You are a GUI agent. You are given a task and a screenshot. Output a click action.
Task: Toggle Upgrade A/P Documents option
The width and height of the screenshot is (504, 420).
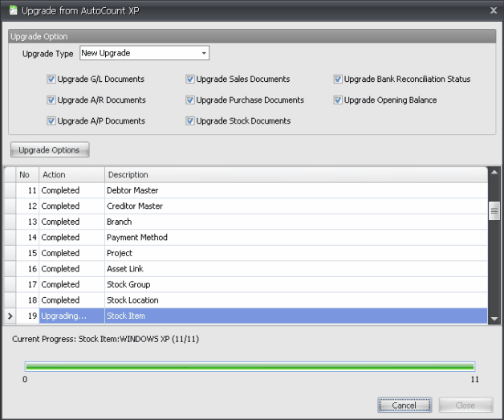[x=51, y=121]
